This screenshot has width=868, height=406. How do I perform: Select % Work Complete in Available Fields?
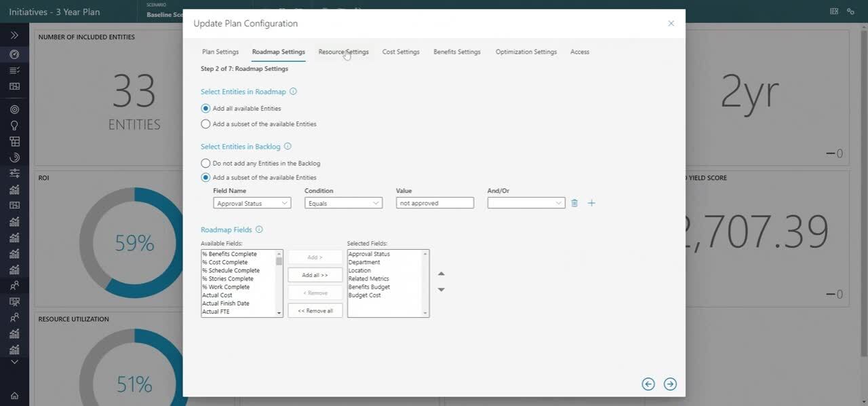238,287
